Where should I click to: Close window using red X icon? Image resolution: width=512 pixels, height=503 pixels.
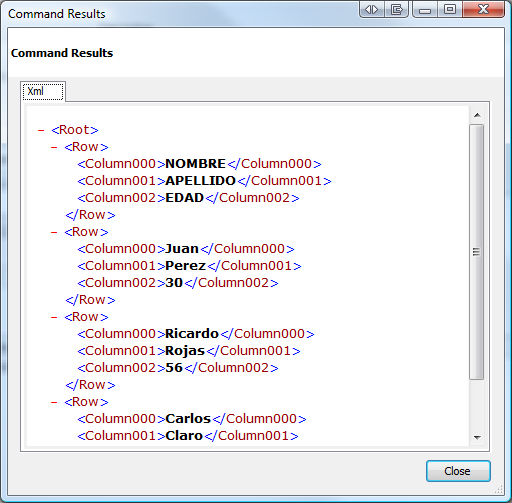coord(483,9)
